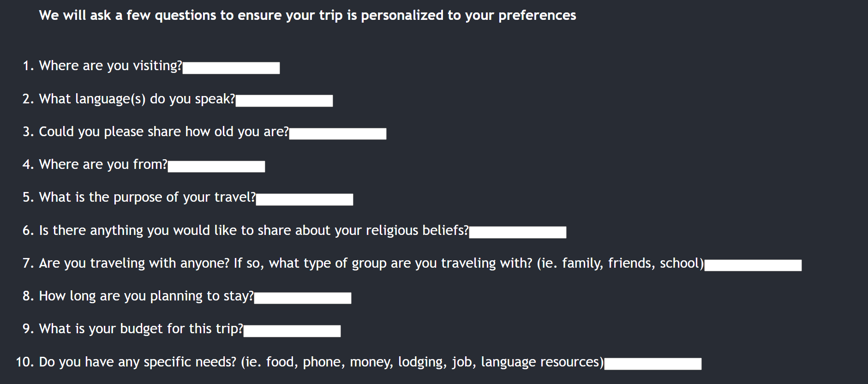
Task: Select the 'What is the purpose of your travel?' text
Action: [x=147, y=197]
